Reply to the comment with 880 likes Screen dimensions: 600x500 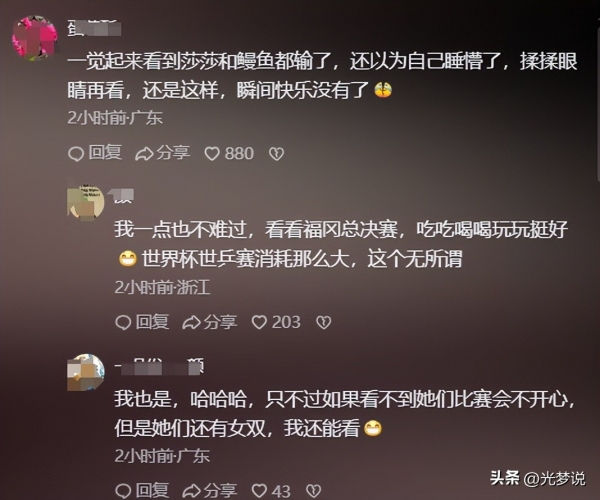click(95, 153)
